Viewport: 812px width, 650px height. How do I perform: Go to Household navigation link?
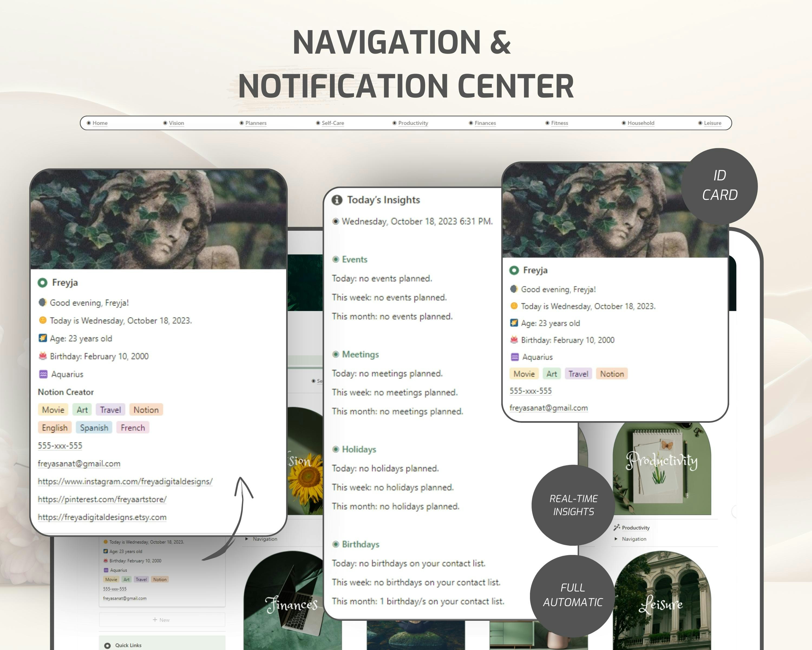click(641, 123)
